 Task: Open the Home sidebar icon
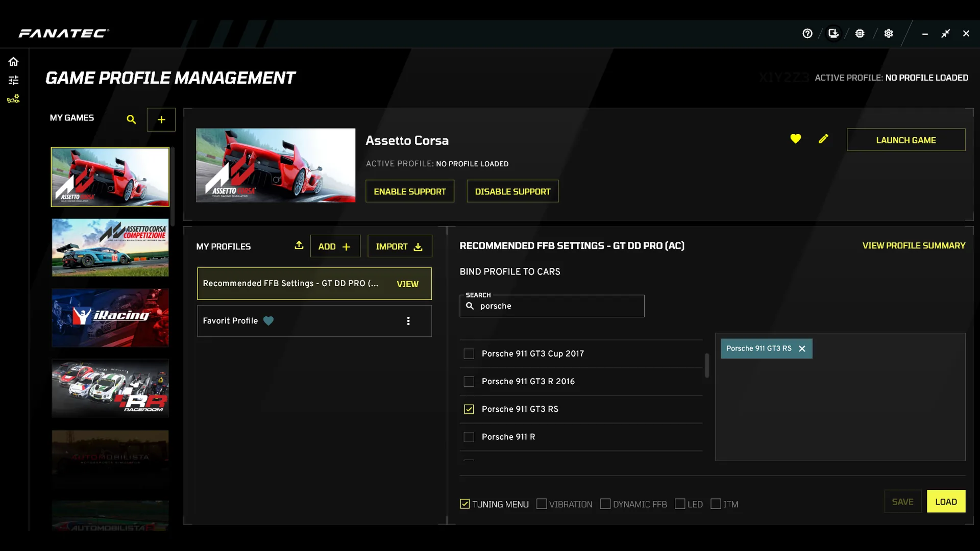pyautogui.click(x=13, y=62)
